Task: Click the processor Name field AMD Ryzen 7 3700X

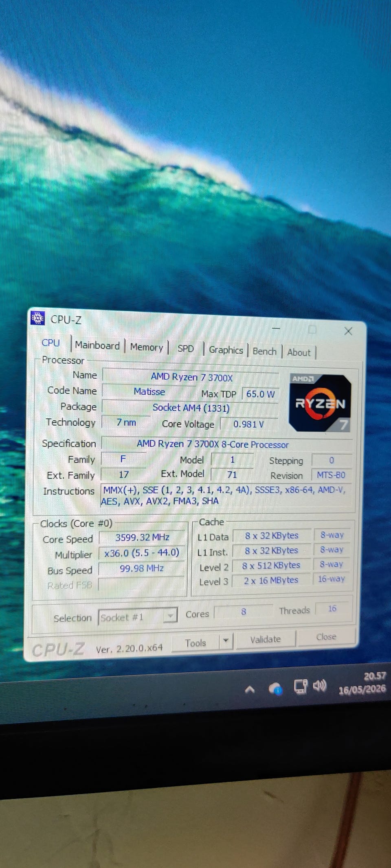Action: tap(191, 377)
